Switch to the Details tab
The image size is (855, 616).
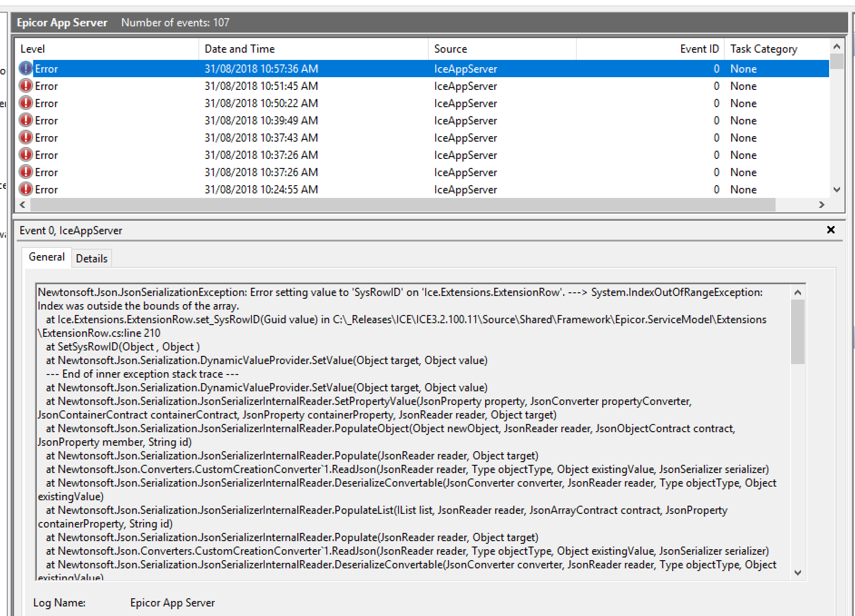coord(92,258)
